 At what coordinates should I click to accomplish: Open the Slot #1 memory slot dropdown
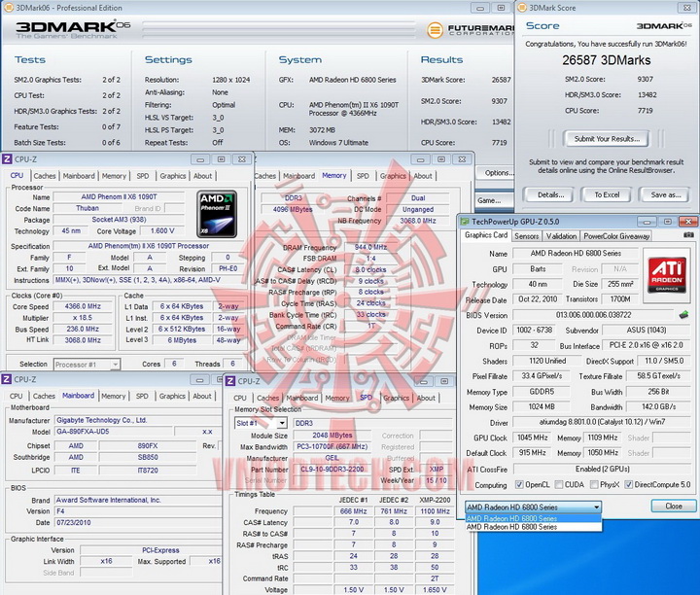click(x=261, y=423)
